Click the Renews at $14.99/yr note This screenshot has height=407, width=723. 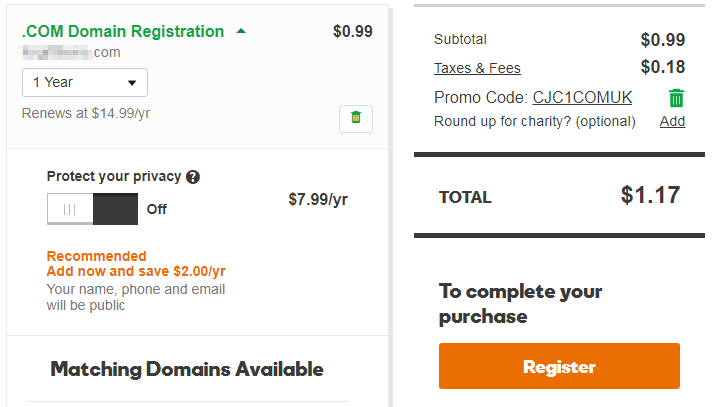[x=86, y=113]
